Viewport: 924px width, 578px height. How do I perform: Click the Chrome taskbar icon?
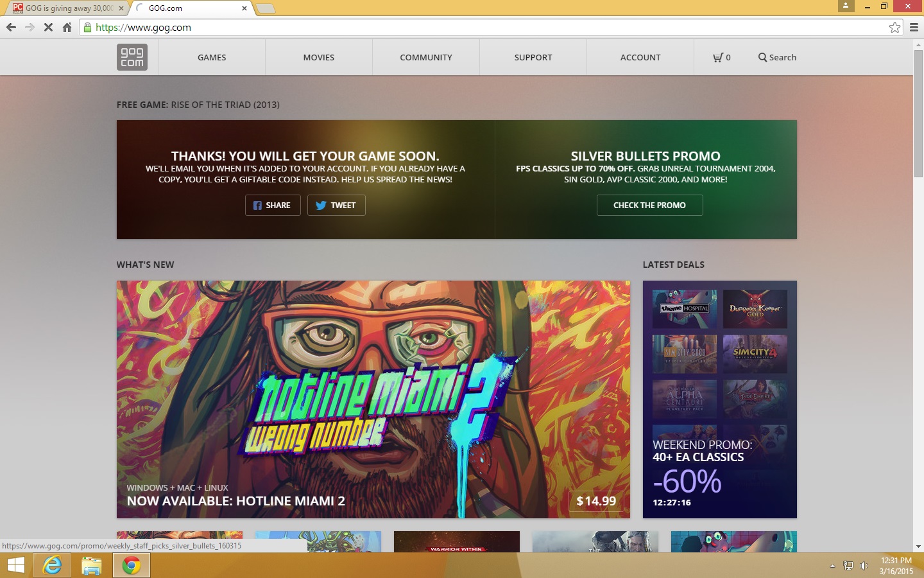pos(132,565)
